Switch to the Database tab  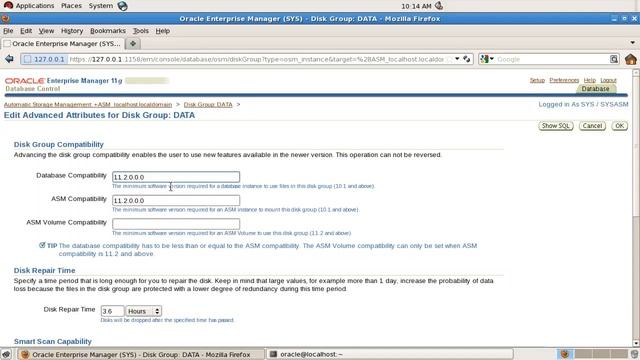595,89
